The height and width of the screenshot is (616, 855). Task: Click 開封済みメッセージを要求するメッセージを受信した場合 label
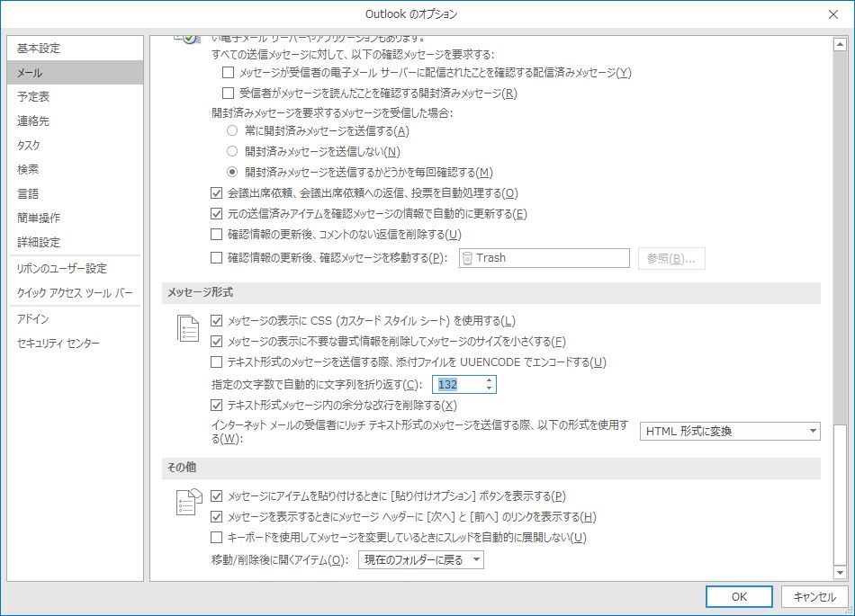click(x=332, y=112)
